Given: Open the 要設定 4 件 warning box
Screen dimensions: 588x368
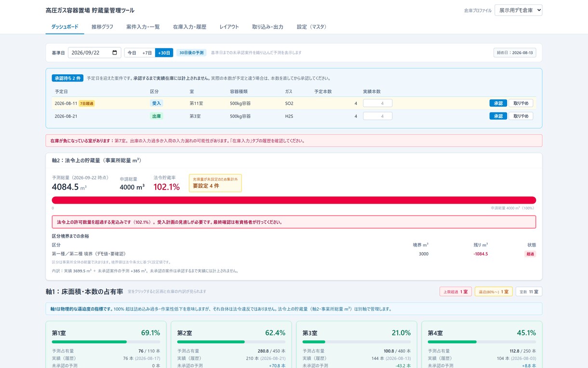Looking at the screenshot, I should pos(215,183).
